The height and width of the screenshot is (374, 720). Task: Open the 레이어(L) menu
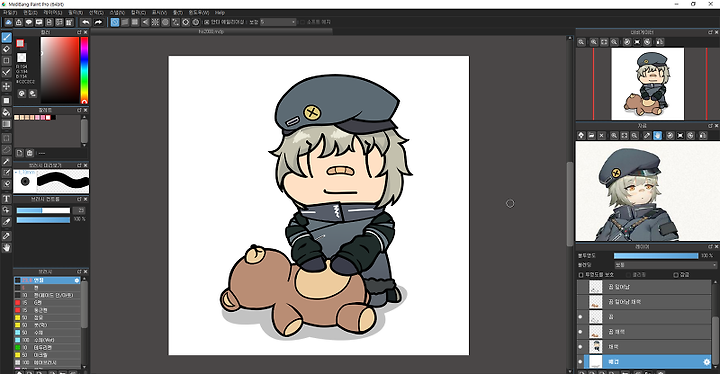click(52, 13)
